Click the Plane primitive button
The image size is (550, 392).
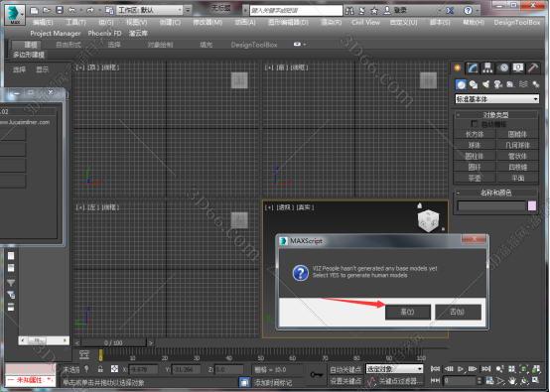click(x=517, y=178)
